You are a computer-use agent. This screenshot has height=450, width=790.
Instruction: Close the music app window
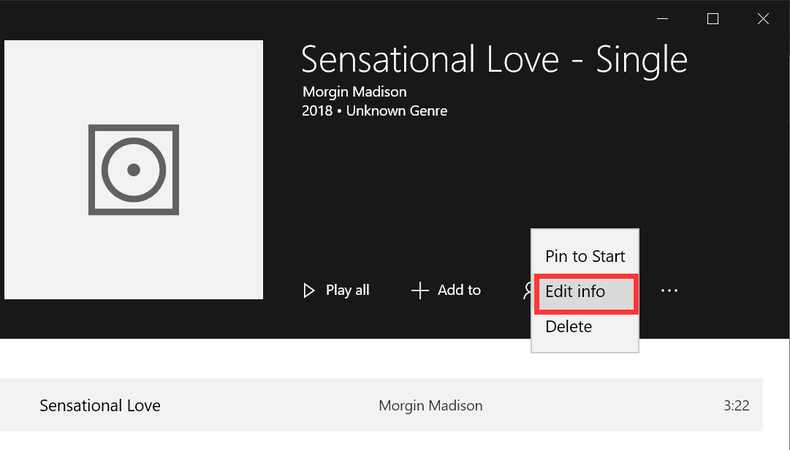(763, 18)
